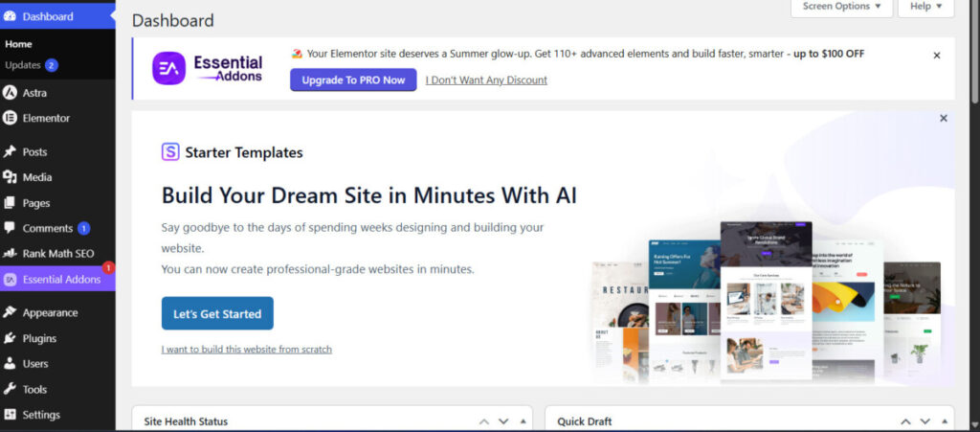Close the Starter Templates panel

coord(943,118)
